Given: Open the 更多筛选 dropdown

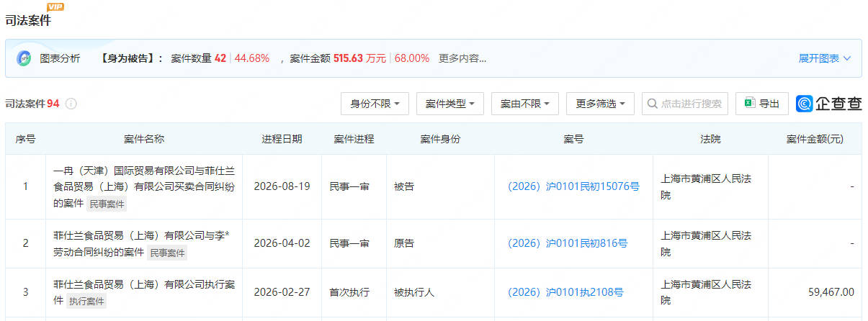Looking at the screenshot, I should (600, 104).
